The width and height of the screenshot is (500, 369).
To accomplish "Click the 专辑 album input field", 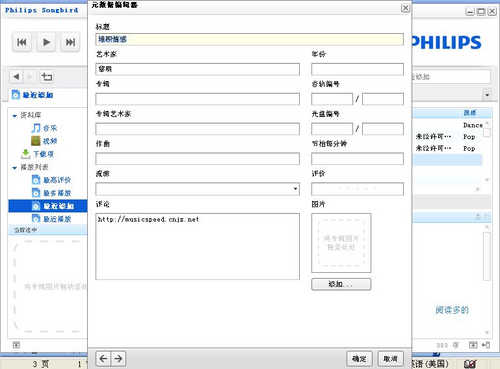I will tap(197, 99).
